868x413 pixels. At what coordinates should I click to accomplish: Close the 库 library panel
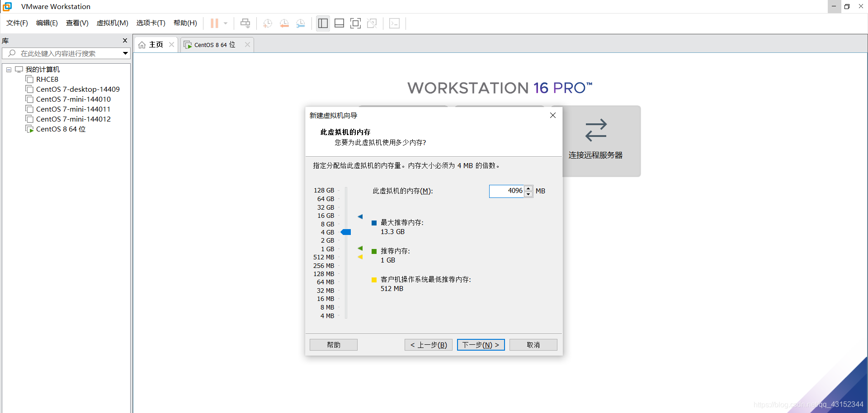pos(125,41)
